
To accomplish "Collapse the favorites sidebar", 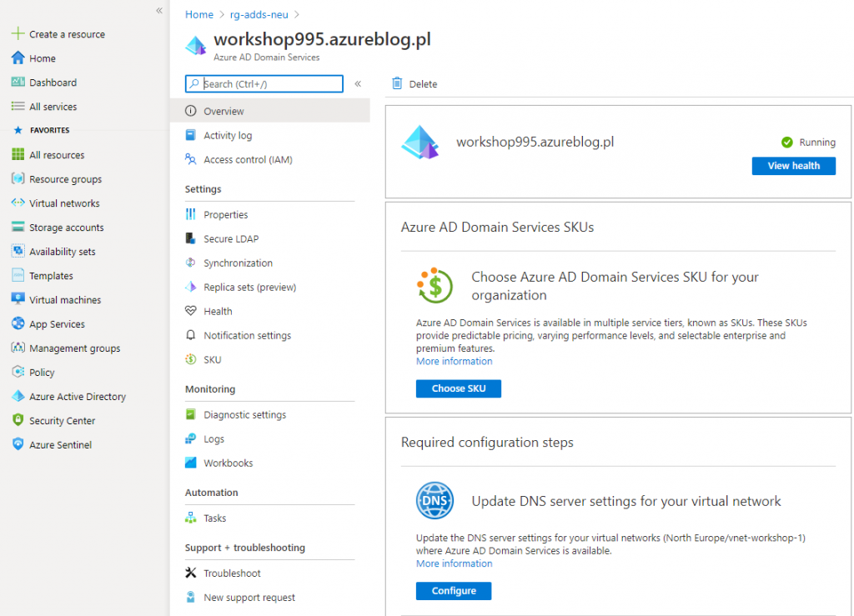I will coord(158,12).
